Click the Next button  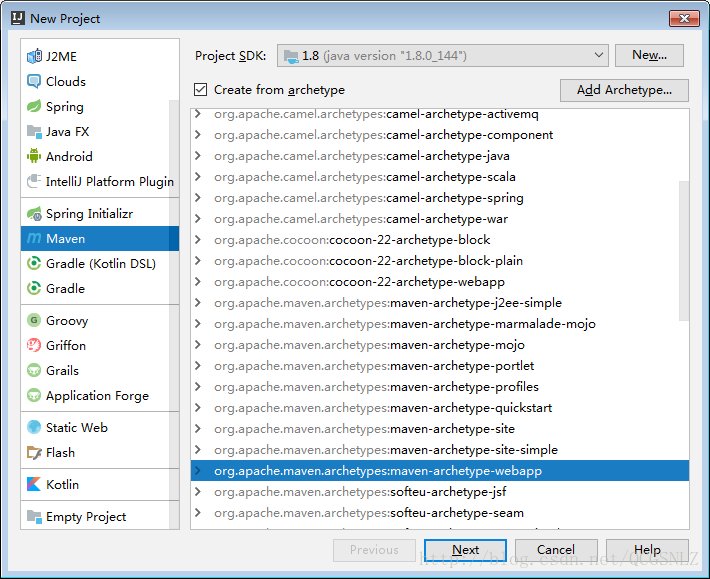(x=465, y=550)
